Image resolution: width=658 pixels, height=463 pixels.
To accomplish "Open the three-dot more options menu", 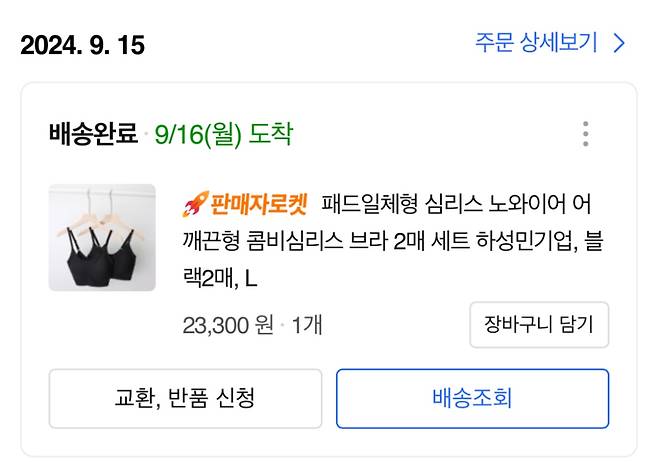I will click(585, 134).
